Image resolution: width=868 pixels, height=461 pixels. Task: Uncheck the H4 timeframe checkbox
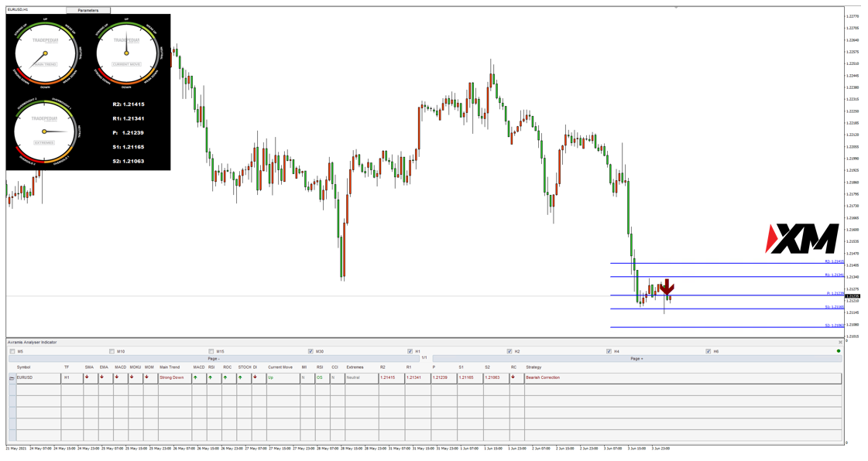tap(609, 351)
